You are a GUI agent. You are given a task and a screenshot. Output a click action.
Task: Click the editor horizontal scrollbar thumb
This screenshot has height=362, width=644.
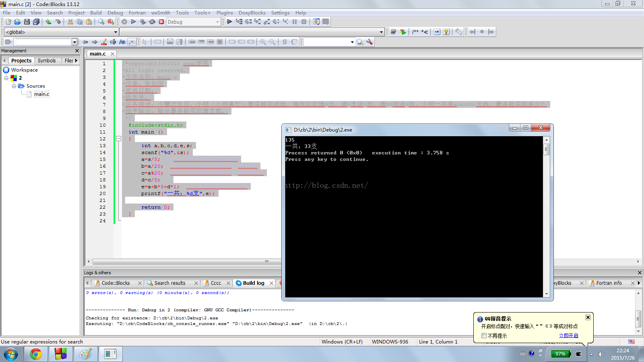click(x=266, y=261)
